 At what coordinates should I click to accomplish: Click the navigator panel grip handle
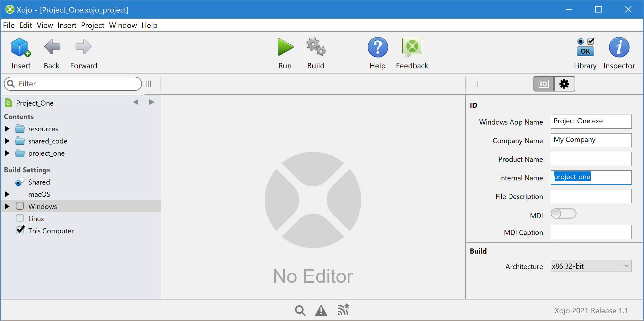[149, 84]
